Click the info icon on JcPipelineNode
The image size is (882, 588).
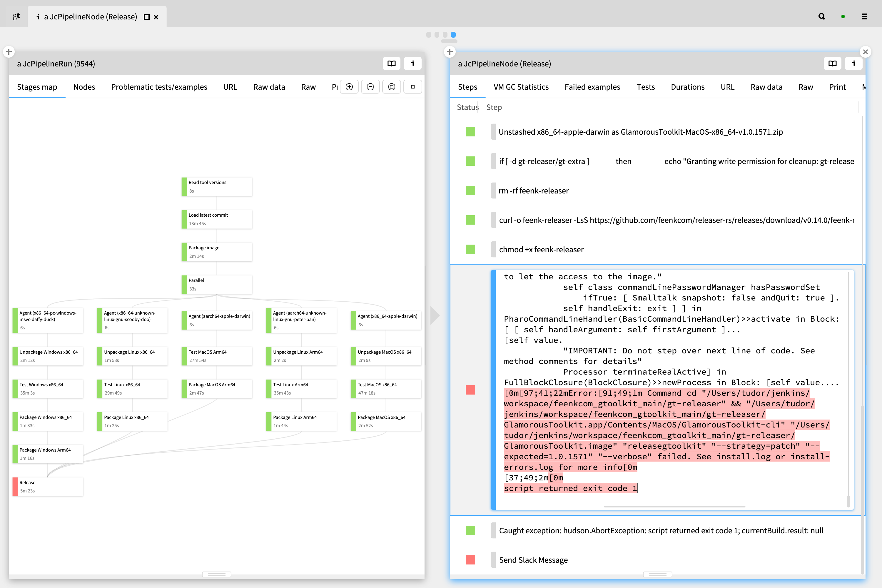tap(854, 64)
